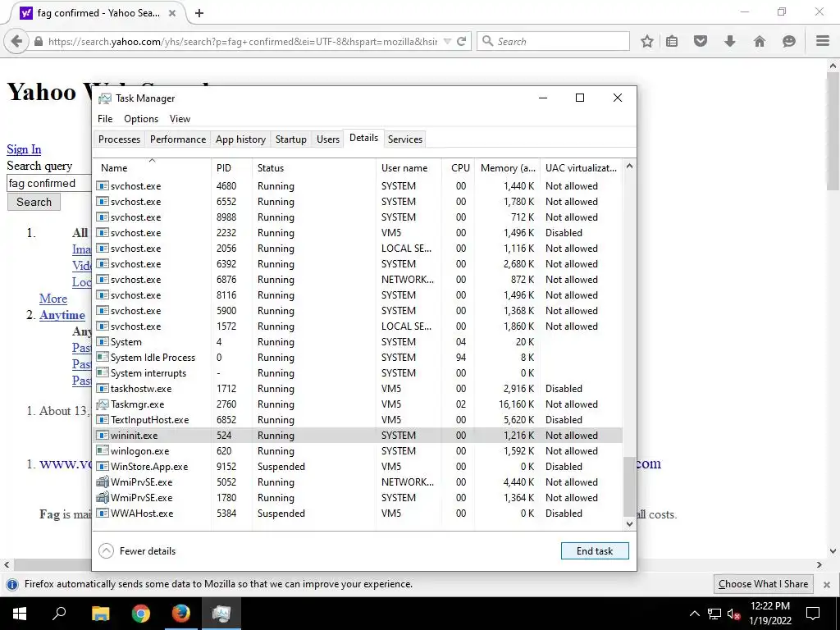
Task: Click the reload page icon in Firefox
Action: point(461,41)
